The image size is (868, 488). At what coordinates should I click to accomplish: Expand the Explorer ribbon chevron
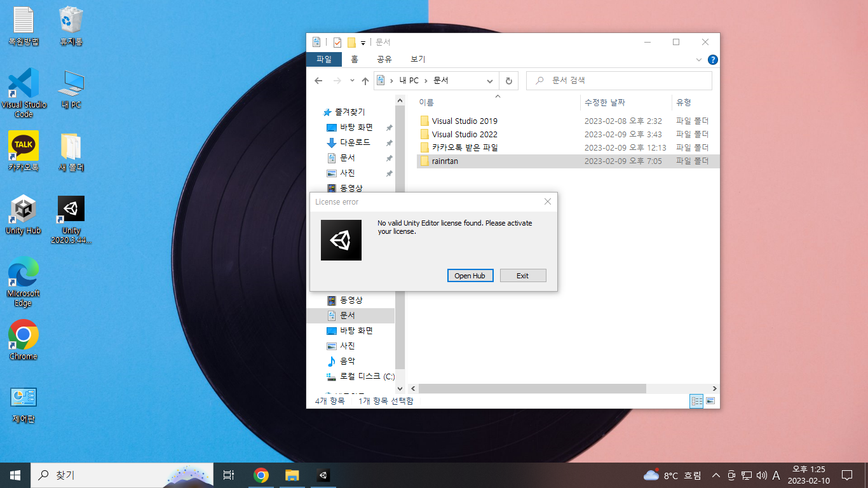pos(699,60)
